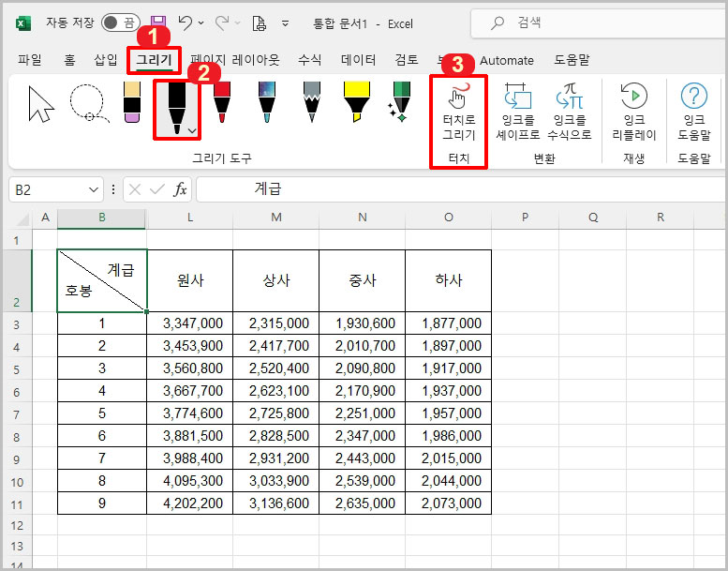Click the 계급/호봉 diagonal header cell
The width and height of the screenshot is (728, 571).
(102, 280)
